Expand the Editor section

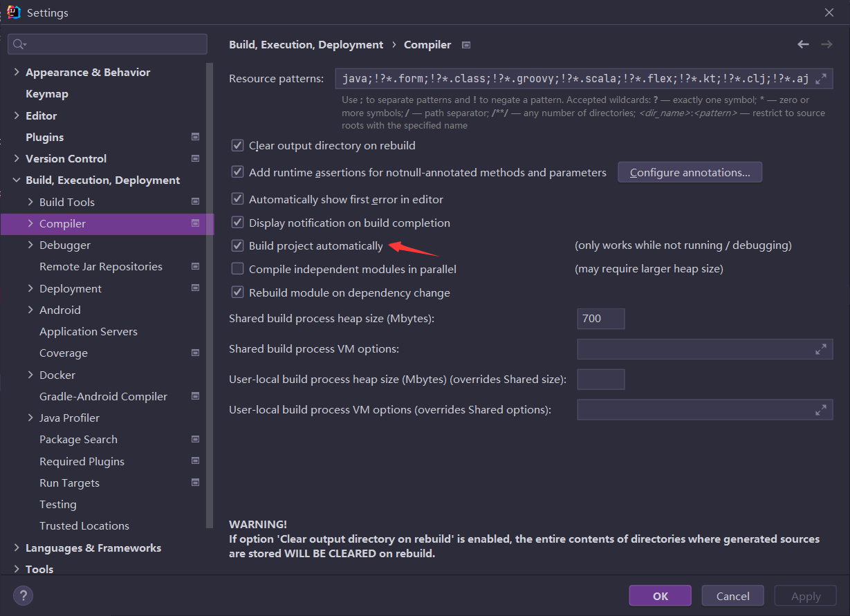(x=17, y=115)
